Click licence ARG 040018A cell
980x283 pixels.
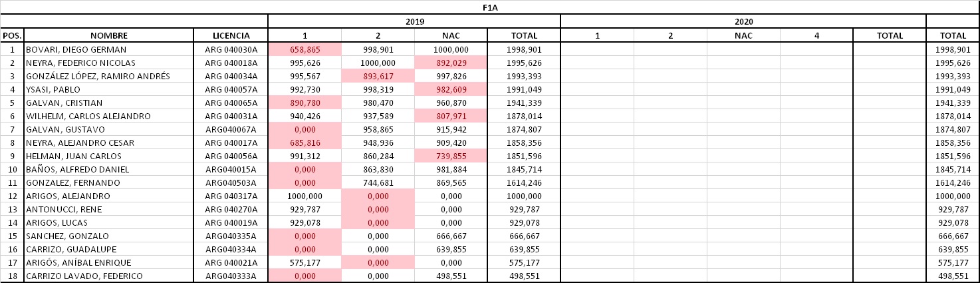[x=231, y=63]
